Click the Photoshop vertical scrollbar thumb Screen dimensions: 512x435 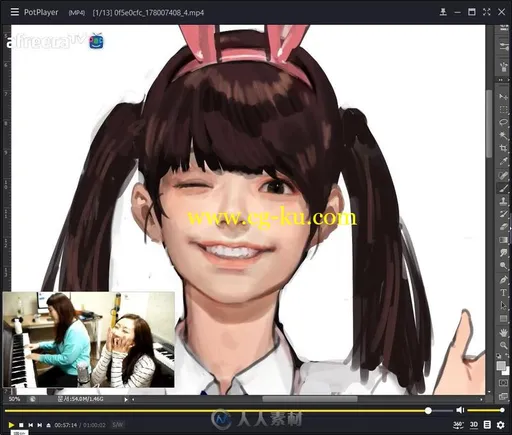[489, 123]
